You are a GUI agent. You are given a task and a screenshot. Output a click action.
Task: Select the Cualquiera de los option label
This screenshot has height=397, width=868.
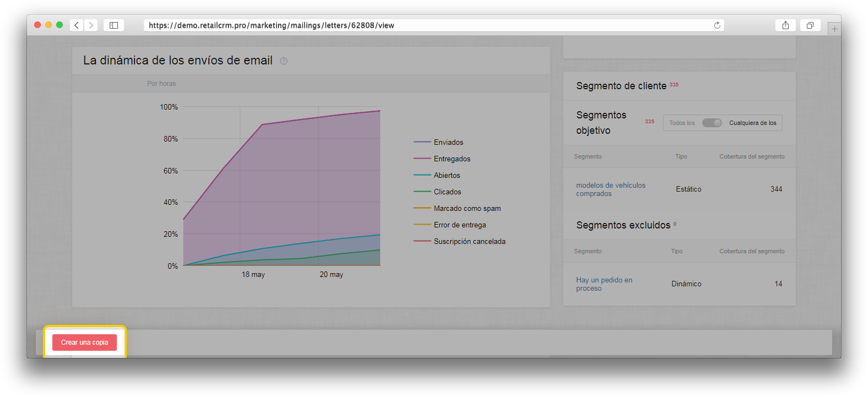(753, 123)
